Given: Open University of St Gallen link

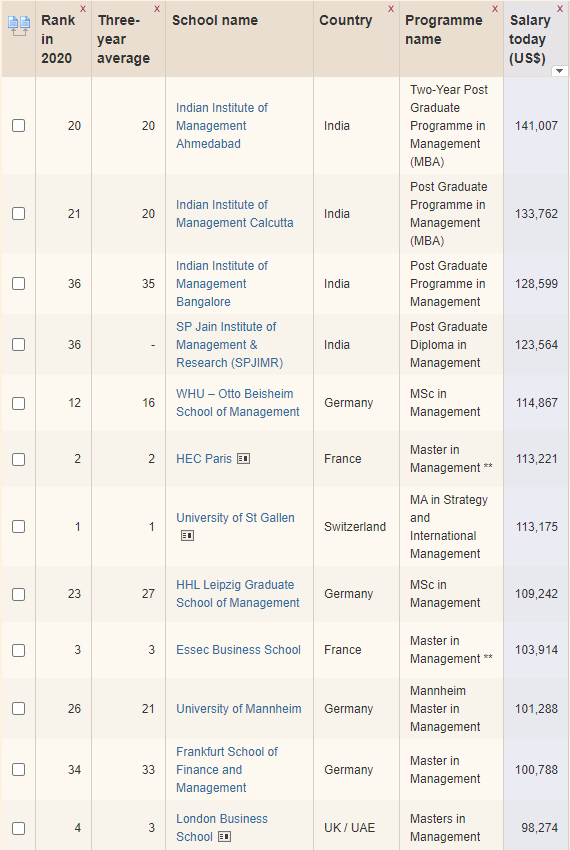Looking at the screenshot, I should (235, 518).
